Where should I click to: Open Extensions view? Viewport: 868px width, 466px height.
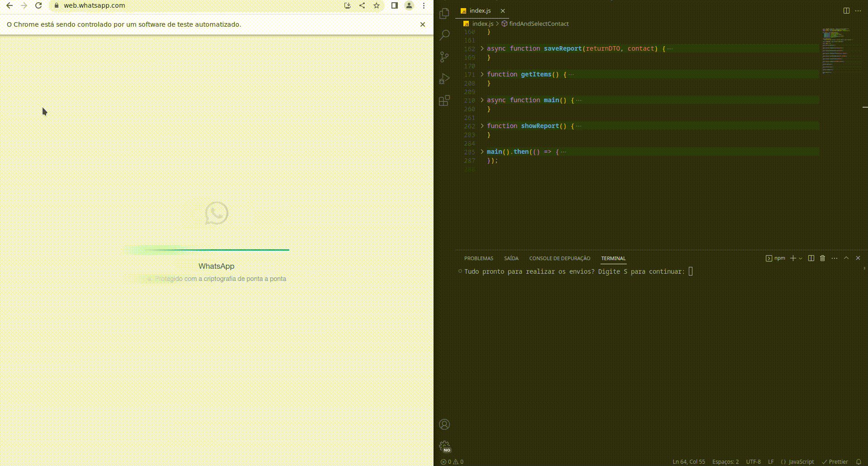click(444, 100)
